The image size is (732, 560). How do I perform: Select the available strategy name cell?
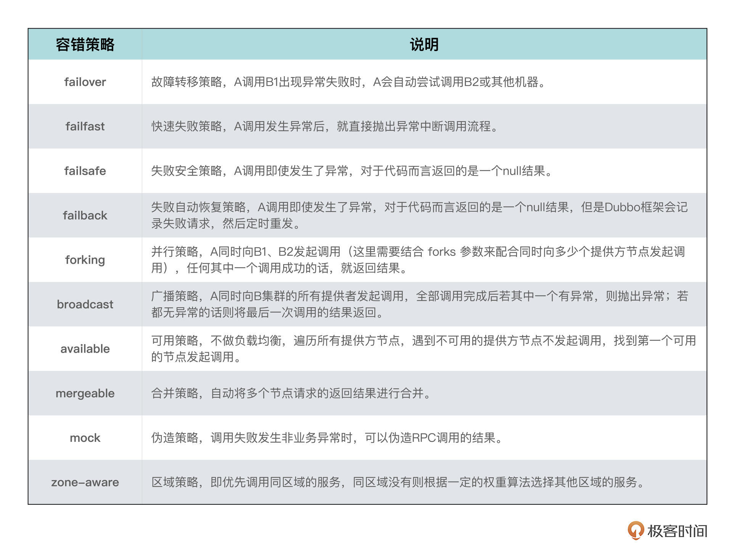[x=85, y=349]
